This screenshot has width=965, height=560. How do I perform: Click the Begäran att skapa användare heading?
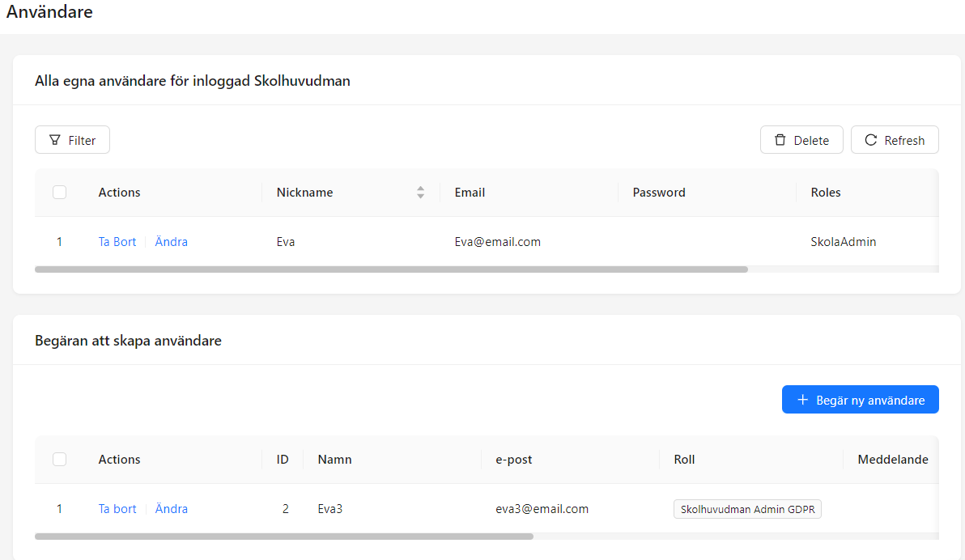(x=128, y=341)
